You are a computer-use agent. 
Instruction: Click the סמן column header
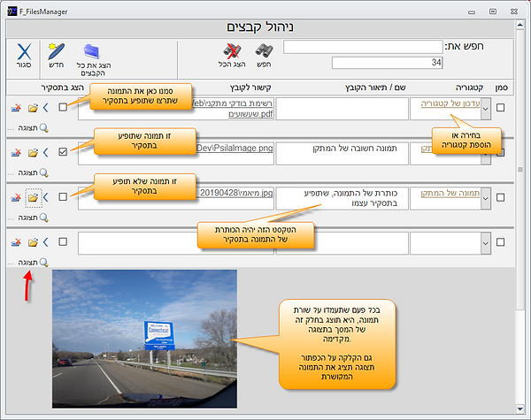tap(502, 88)
